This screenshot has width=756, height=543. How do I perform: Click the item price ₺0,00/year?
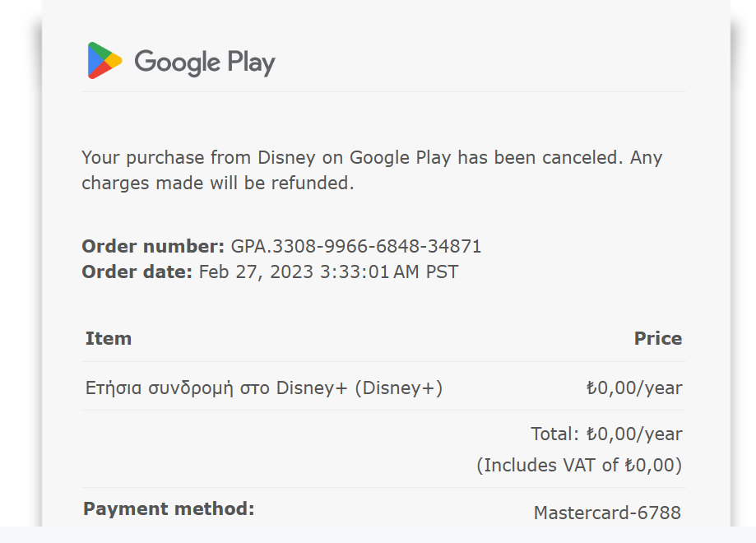tap(633, 388)
